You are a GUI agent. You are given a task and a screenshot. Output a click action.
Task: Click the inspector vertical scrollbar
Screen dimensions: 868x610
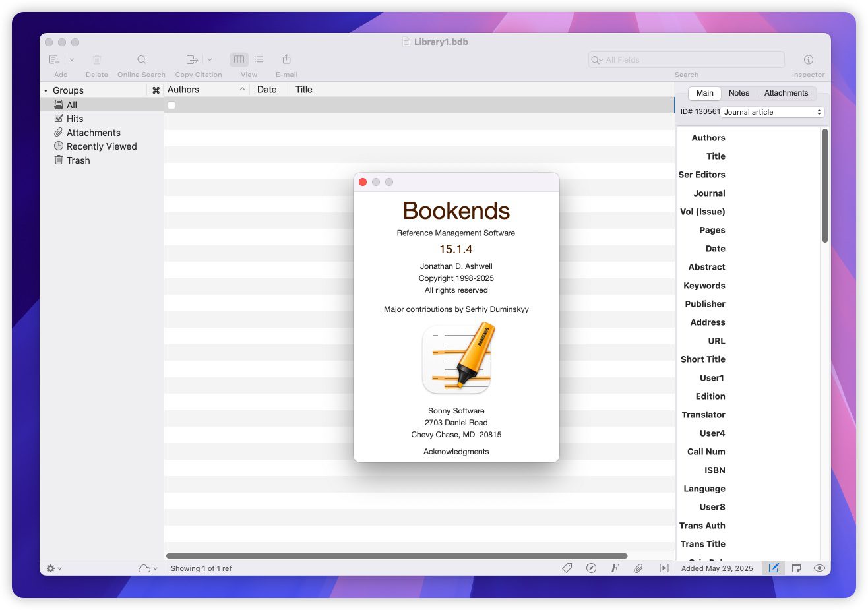(x=824, y=186)
